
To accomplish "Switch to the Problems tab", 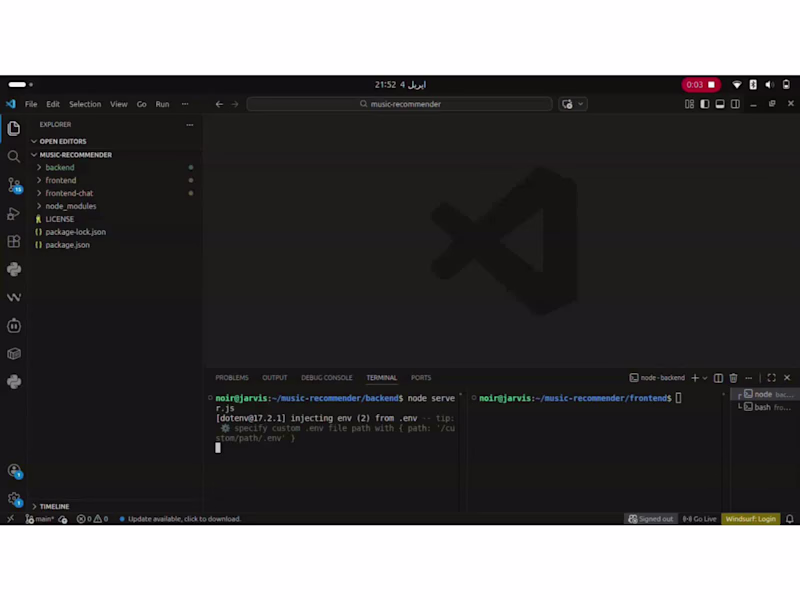I will pyautogui.click(x=232, y=378).
